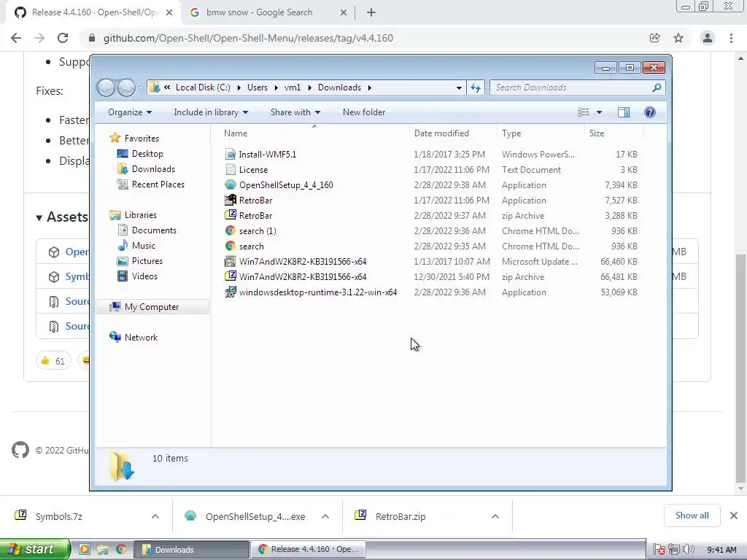Select My Computer in navigation pane

pos(152,307)
